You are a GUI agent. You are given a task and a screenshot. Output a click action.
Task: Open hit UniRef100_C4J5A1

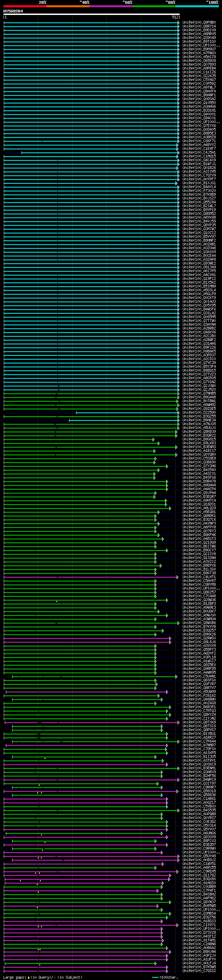tap(199, 153)
